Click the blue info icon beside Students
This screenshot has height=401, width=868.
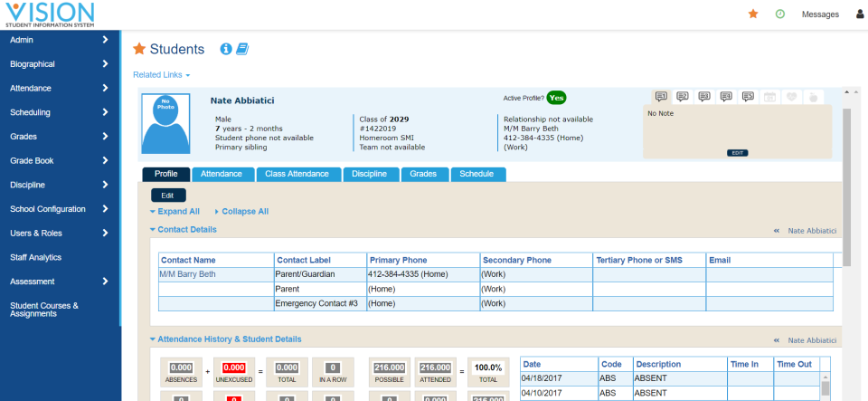(x=226, y=49)
